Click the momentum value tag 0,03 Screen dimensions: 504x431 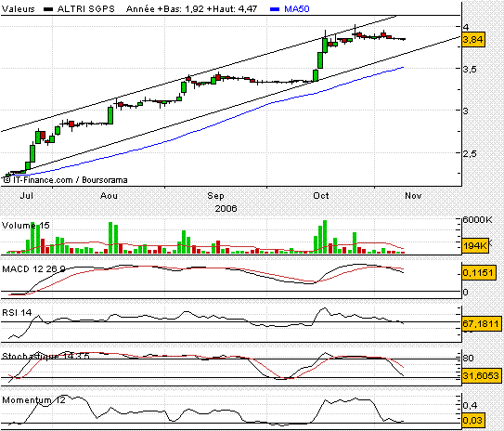click(x=473, y=421)
